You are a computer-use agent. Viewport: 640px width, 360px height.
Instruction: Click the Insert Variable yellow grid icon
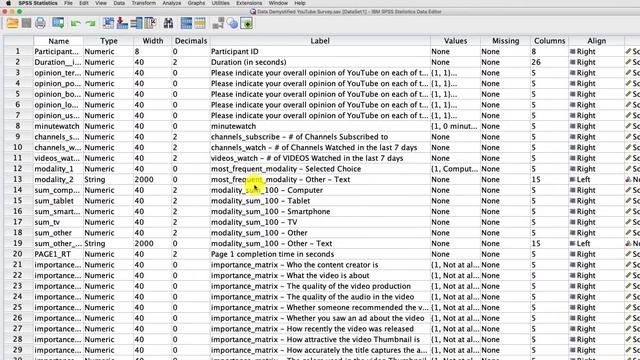tap(200, 23)
